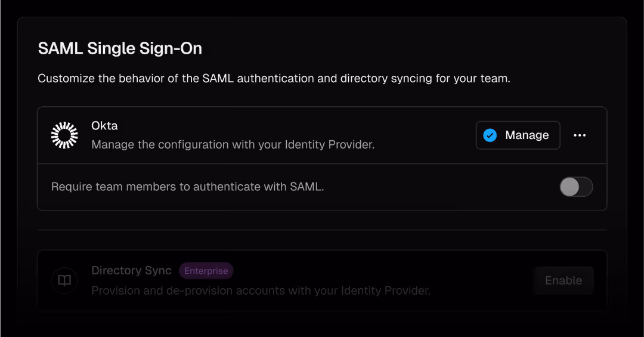Click the blue verified checkmark icon
The height and width of the screenshot is (337, 644).
[490, 135]
